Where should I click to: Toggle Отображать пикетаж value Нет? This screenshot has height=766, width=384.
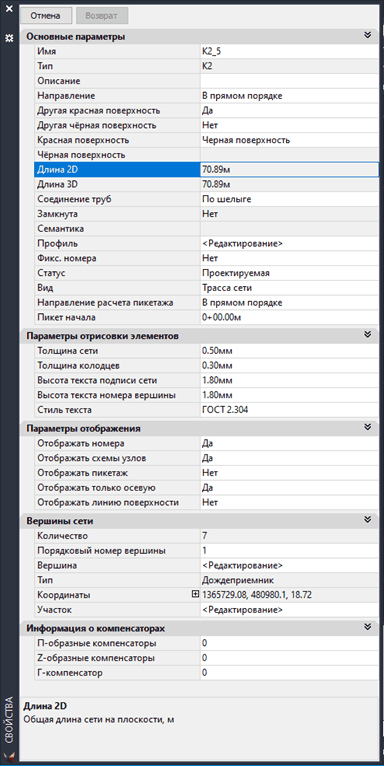pyautogui.click(x=289, y=473)
